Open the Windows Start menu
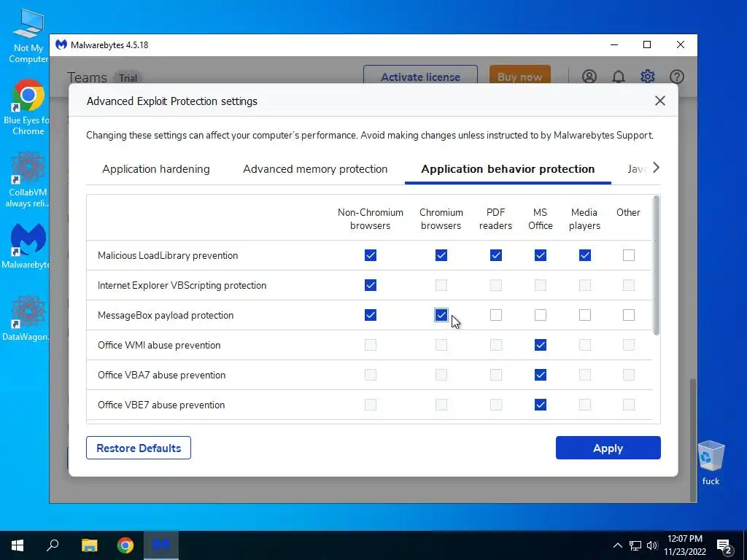The image size is (747, 560). pos(18,545)
